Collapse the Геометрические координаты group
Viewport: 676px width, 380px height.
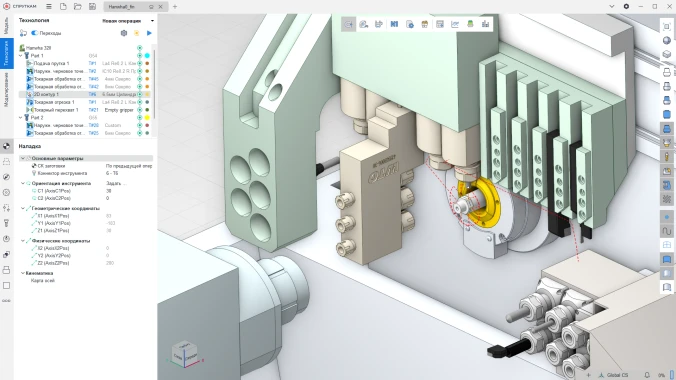[x=23, y=208]
